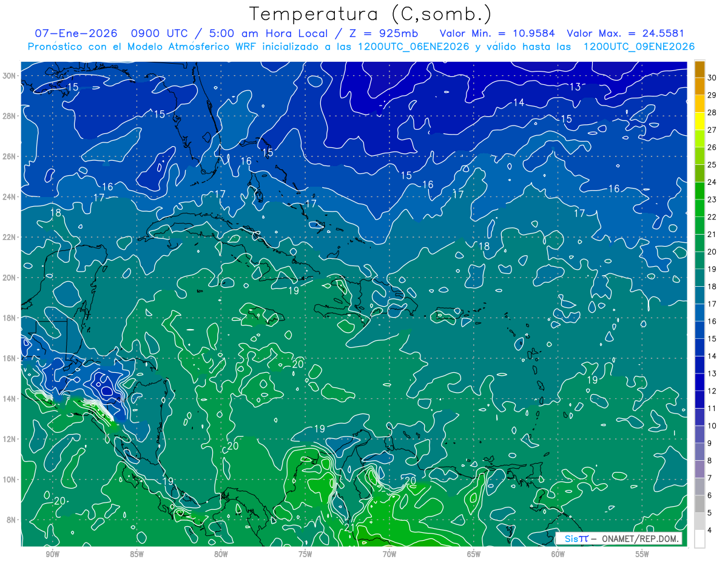Click the color scale value "20"
Image resolution: width=728 pixels, height=562 pixels.
point(712,251)
